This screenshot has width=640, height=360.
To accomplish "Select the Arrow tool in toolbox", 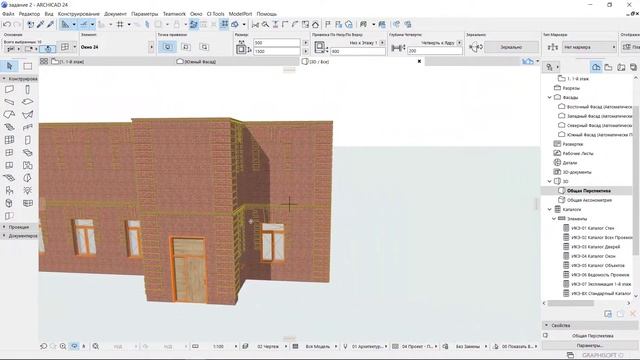I will point(10,66).
